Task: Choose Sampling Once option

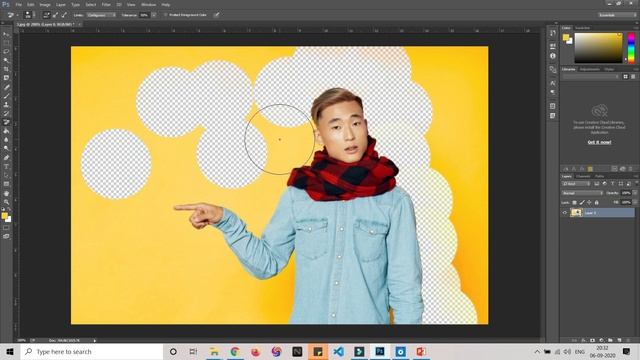Action: coord(55,15)
